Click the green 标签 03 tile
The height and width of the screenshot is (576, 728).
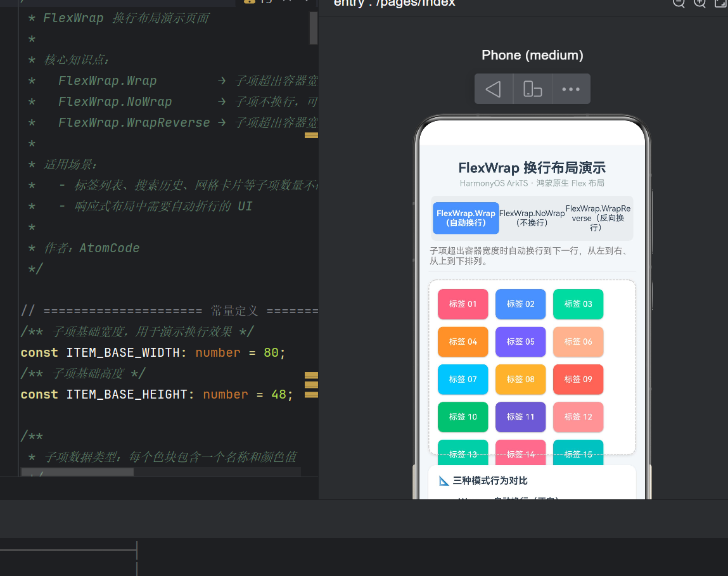[x=578, y=304]
